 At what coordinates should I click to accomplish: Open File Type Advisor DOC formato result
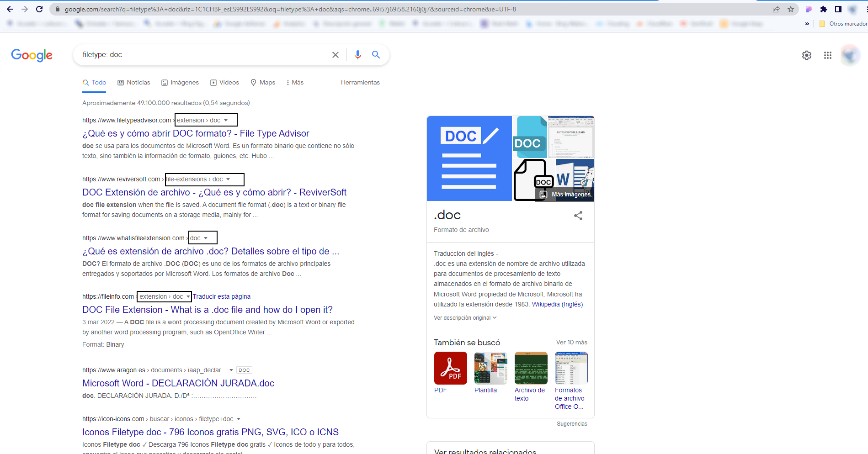coord(196,133)
